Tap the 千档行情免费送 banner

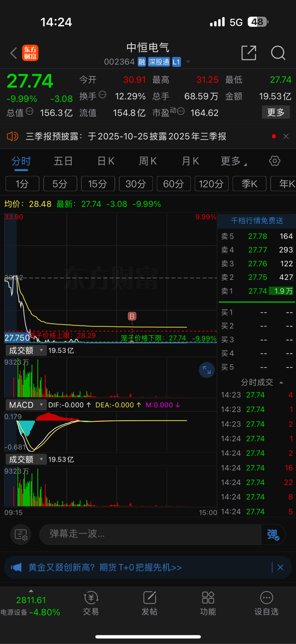click(x=257, y=220)
